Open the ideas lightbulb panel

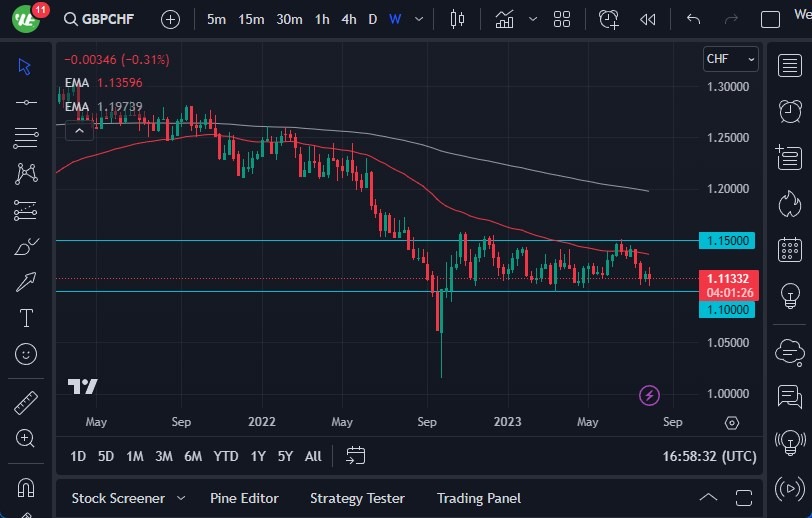coord(790,296)
